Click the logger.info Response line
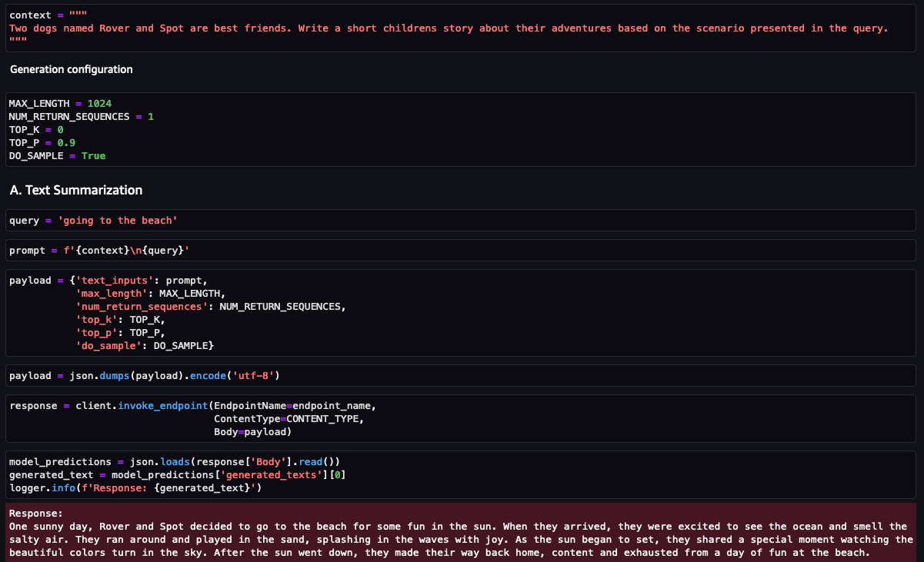The image size is (924, 562). click(x=136, y=488)
